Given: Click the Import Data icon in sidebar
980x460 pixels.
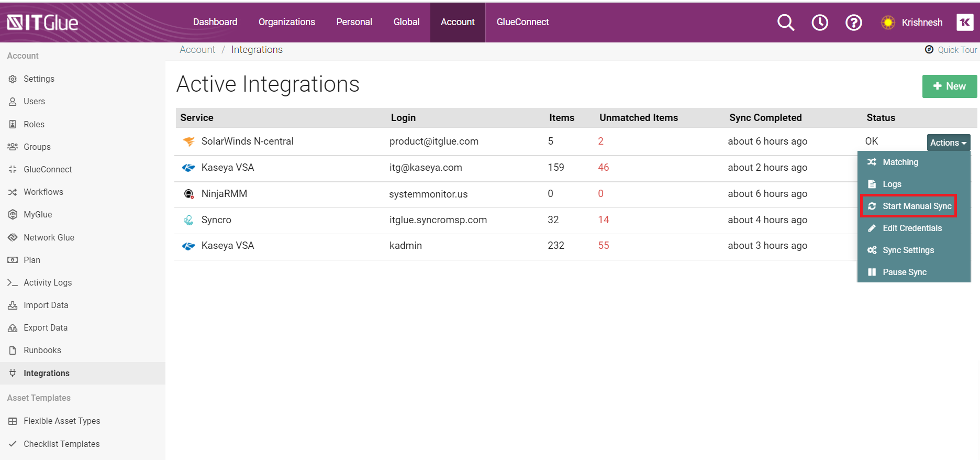Looking at the screenshot, I should click(13, 305).
